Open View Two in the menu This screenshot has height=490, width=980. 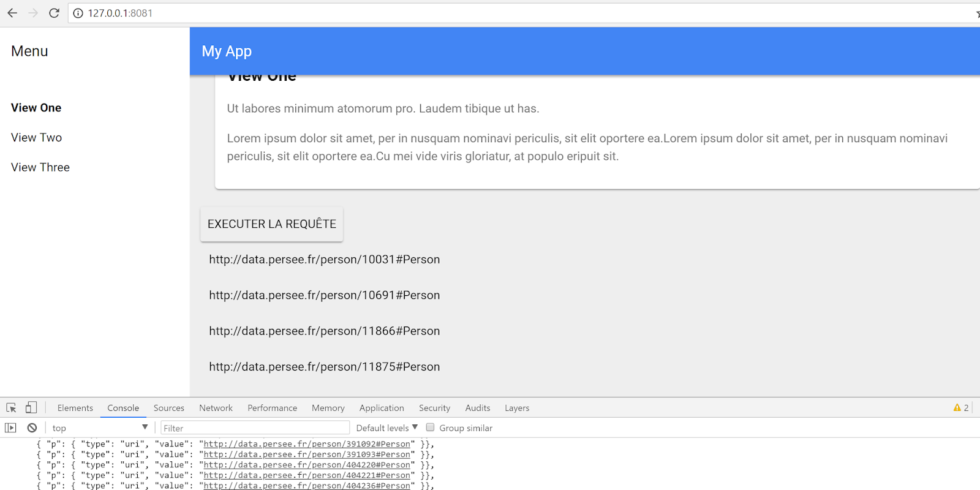(37, 138)
